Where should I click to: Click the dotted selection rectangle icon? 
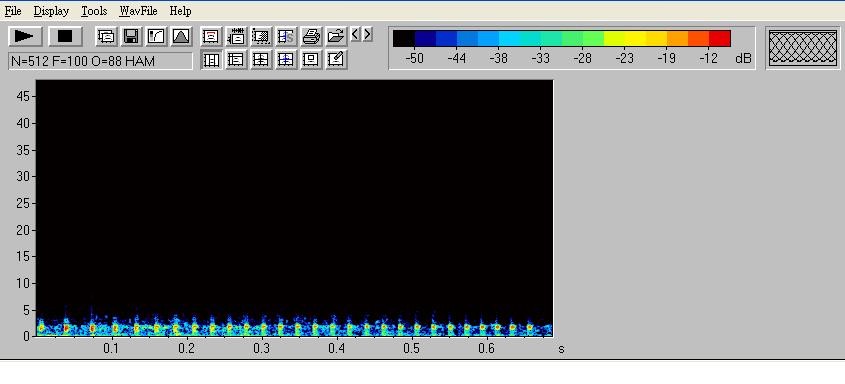point(261,36)
